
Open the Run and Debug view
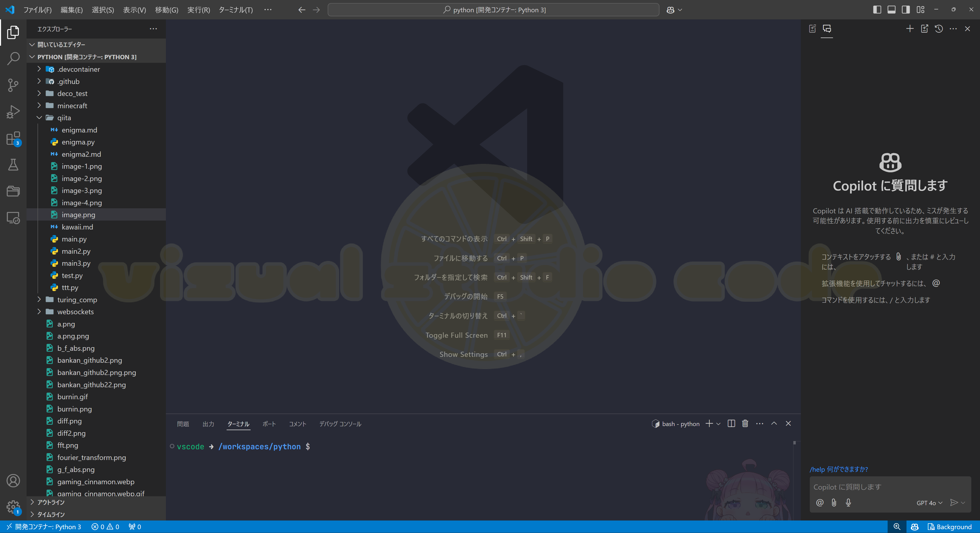point(13,112)
